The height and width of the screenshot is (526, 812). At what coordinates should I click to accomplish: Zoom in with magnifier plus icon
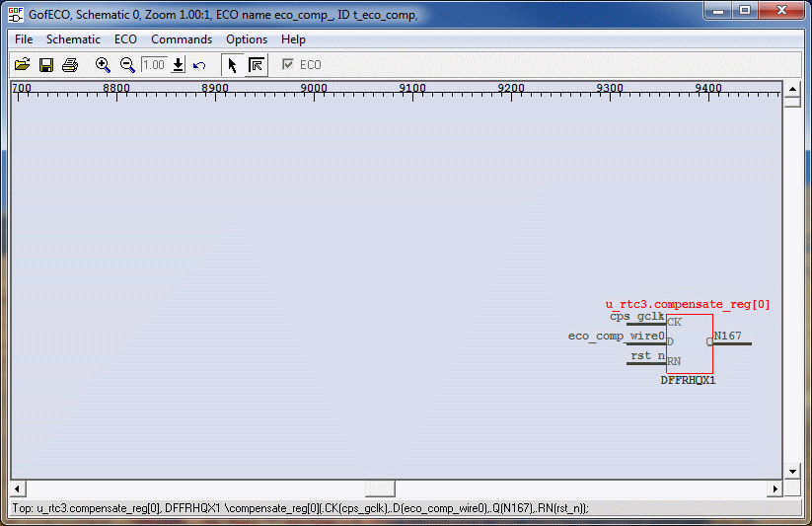click(103, 65)
